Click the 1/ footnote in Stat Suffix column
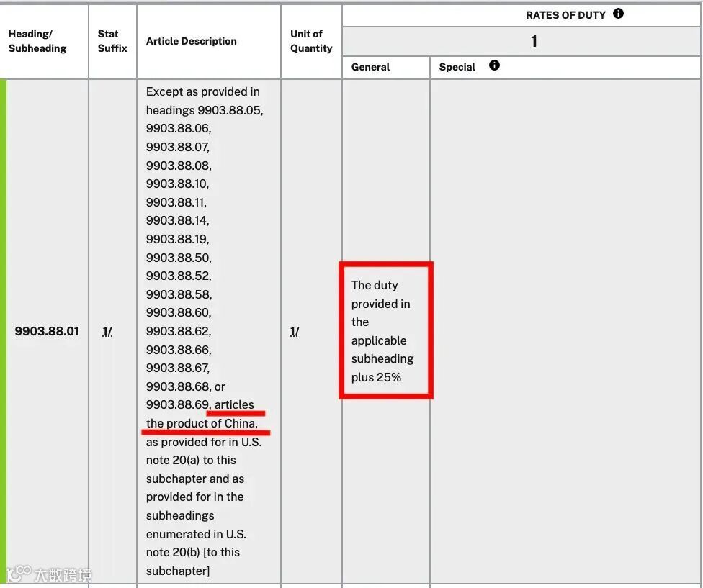Viewport: 703px width, 588px height. pyautogui.click(x=107, y=332)
